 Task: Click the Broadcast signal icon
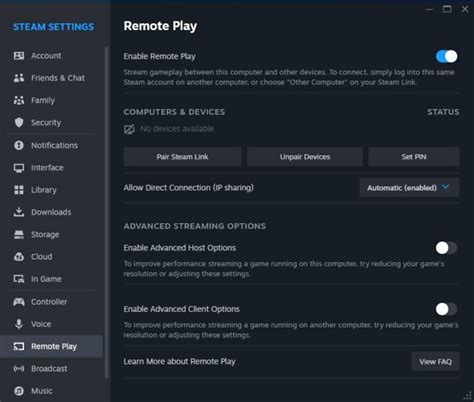click(x=19, y=369)
